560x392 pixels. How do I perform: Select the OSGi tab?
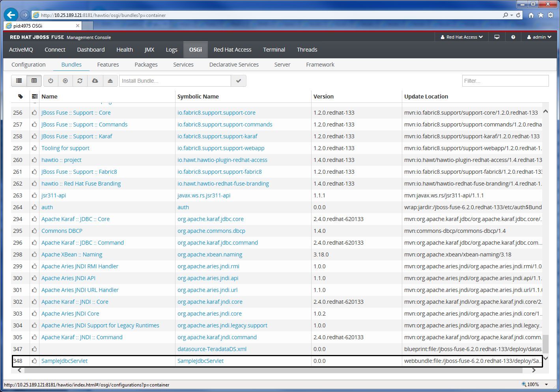pos(196,50)
